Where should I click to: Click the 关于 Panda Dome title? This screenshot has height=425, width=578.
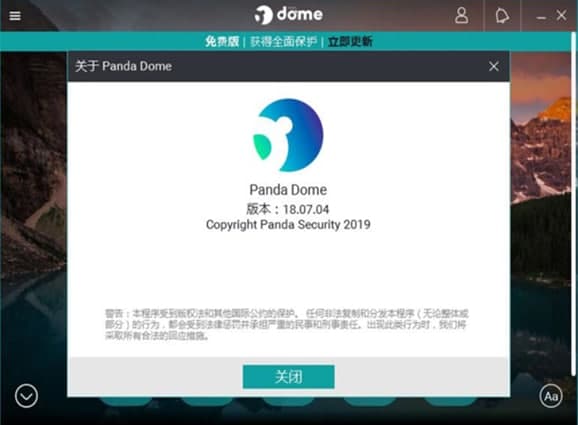(123, 66)
